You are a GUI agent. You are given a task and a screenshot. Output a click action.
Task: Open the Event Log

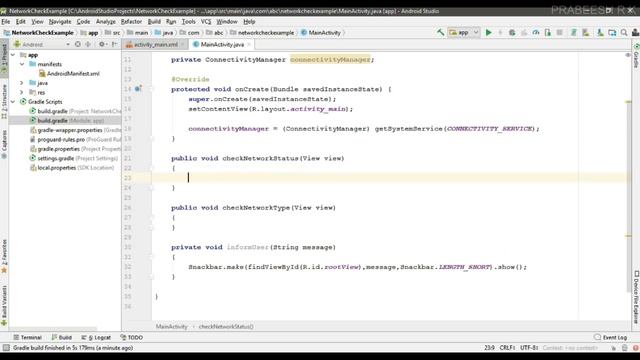pyautogui.click(x=611, y=338)
